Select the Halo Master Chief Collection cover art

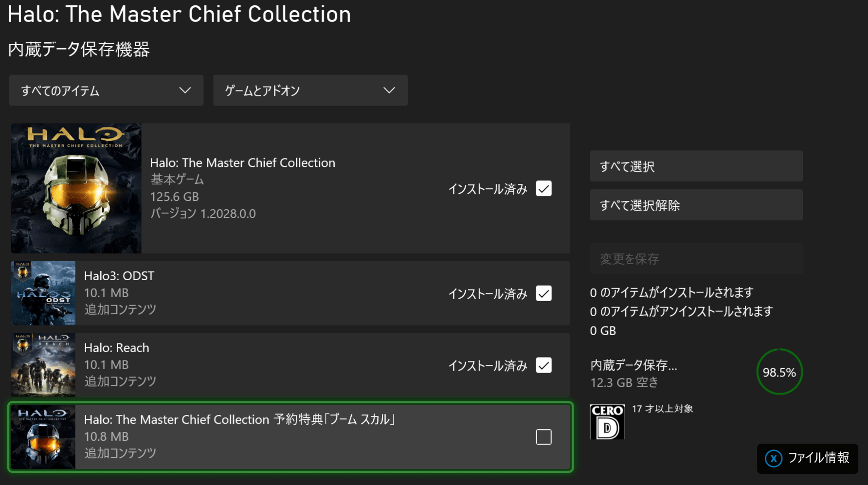click(x=76, y=188)
